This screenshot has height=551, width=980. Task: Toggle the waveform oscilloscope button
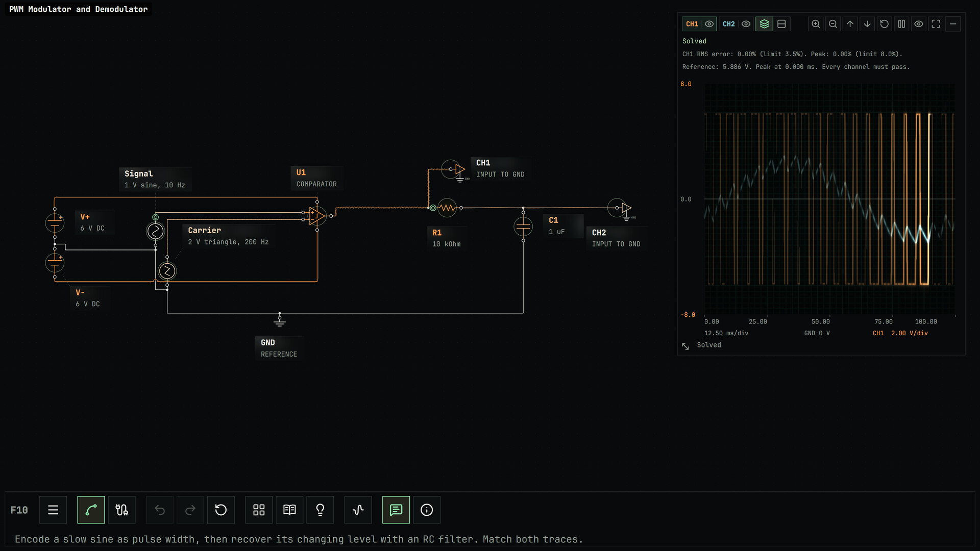[x=358, y=510]
